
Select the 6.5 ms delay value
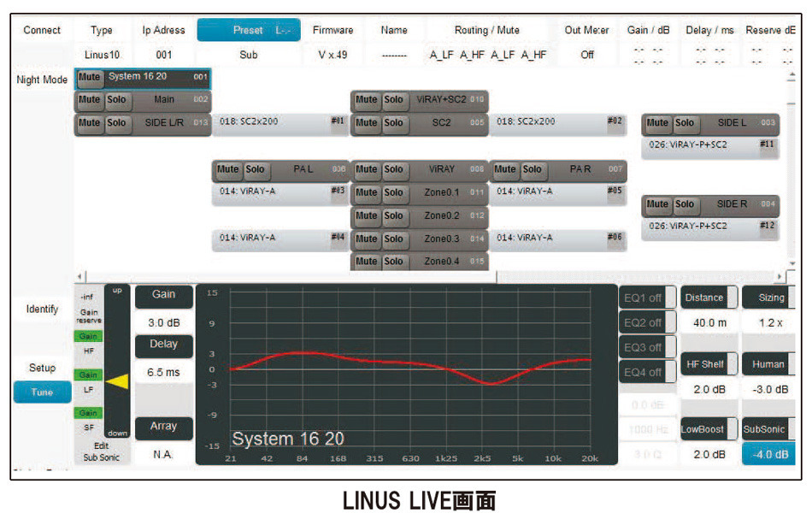(163, 373)
